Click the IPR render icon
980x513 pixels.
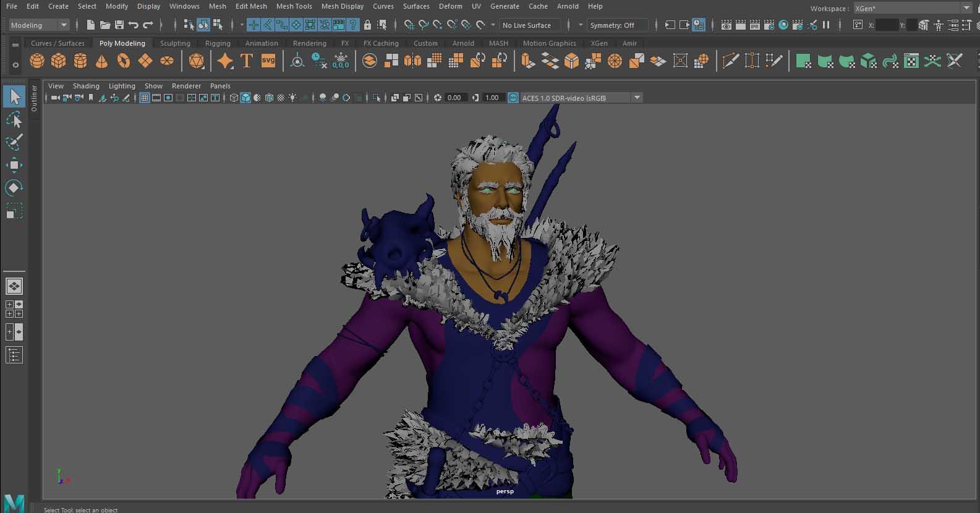[x=755, y=25]
